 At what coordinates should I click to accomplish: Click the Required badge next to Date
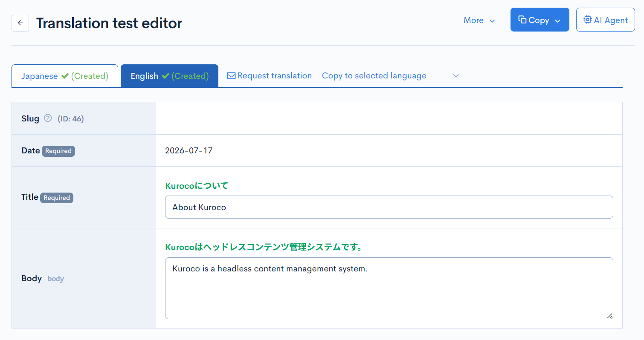(58, 151)
